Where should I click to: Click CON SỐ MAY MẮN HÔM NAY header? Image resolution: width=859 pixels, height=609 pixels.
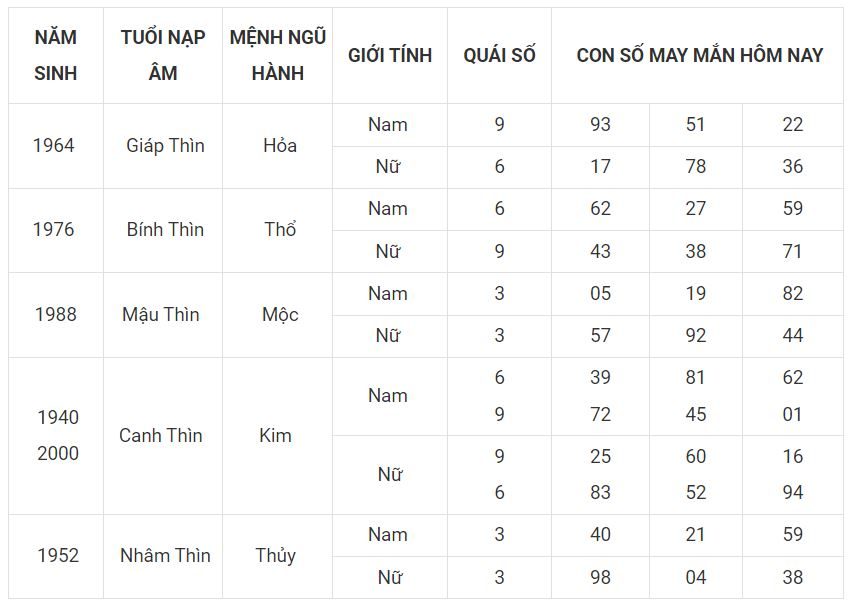(x=700, y=55)
